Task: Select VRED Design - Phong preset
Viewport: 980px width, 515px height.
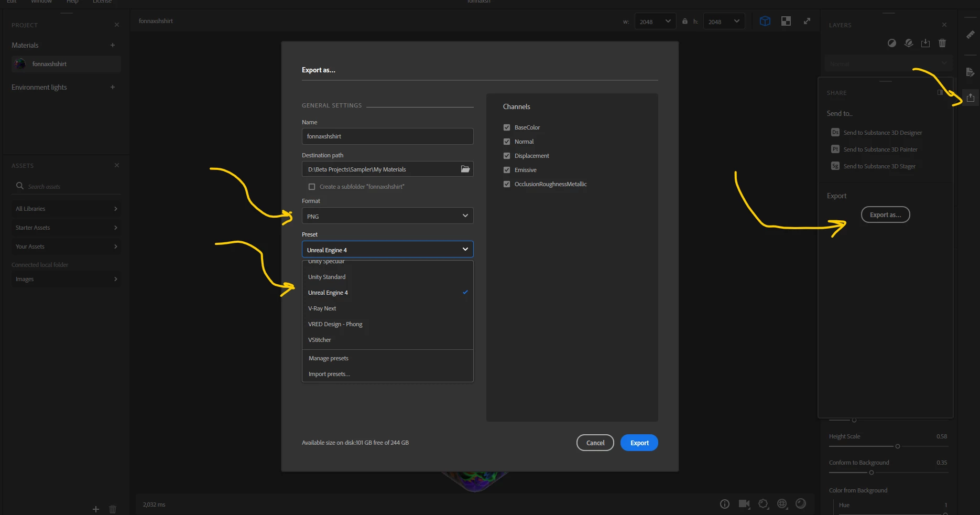Action: [388, 324]
